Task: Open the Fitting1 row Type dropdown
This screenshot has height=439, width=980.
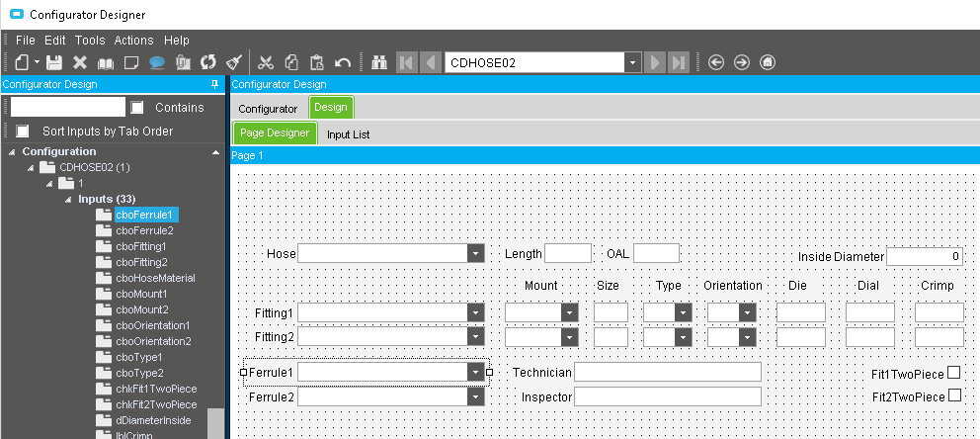Action: coord(683,312)
